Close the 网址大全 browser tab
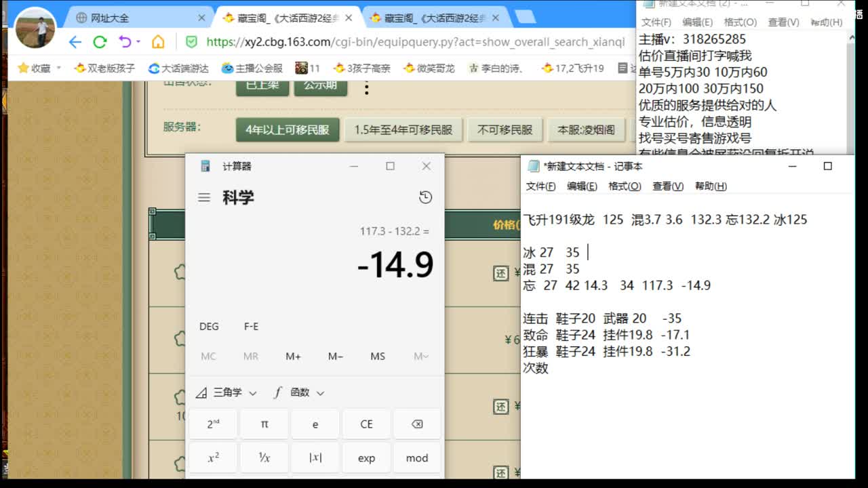 201,18
